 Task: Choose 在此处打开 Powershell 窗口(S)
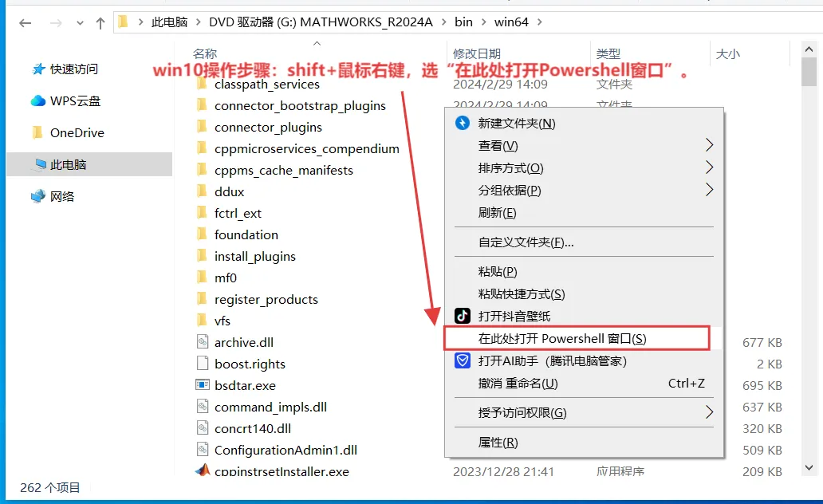tap(584, 339)
